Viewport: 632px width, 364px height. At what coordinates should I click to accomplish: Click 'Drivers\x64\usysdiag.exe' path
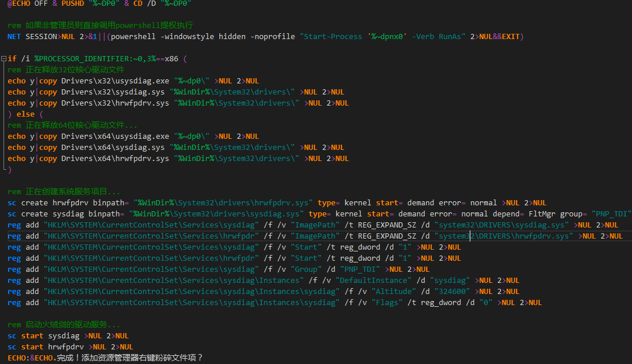pyautogui.click(x=116, y=136)
